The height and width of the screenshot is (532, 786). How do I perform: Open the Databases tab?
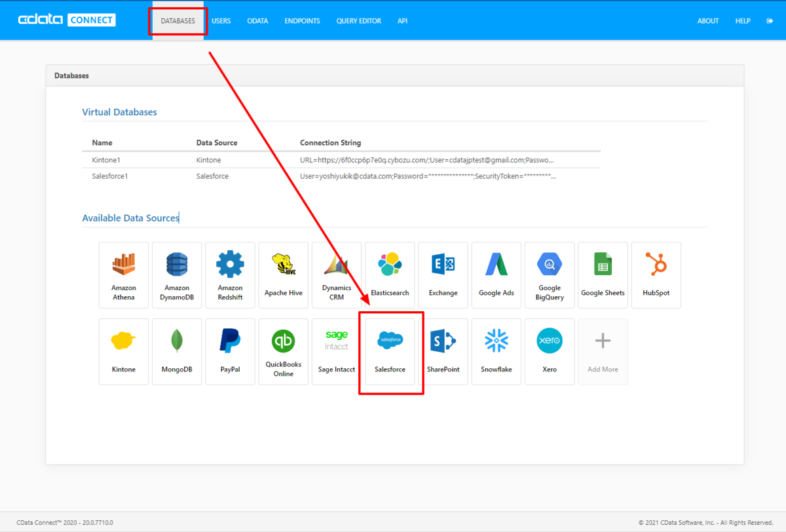point(178,21)
